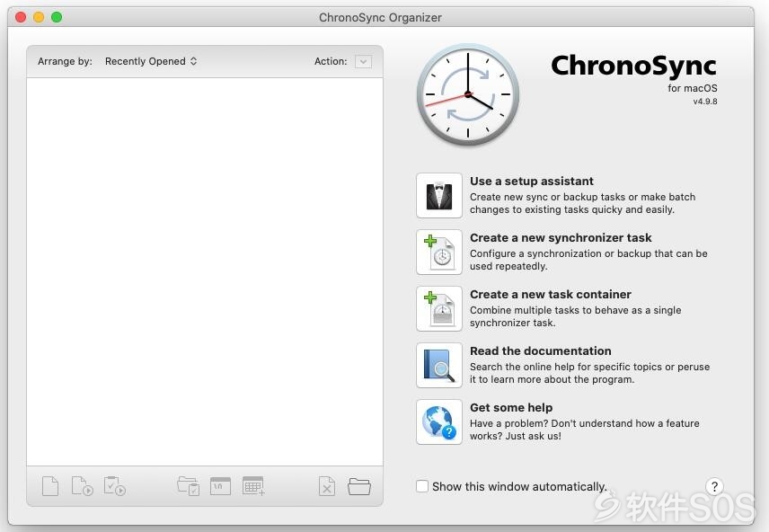Close the ChronoSync Organizer window
This screenshot has width=769, height=532.
coord(21,17)
